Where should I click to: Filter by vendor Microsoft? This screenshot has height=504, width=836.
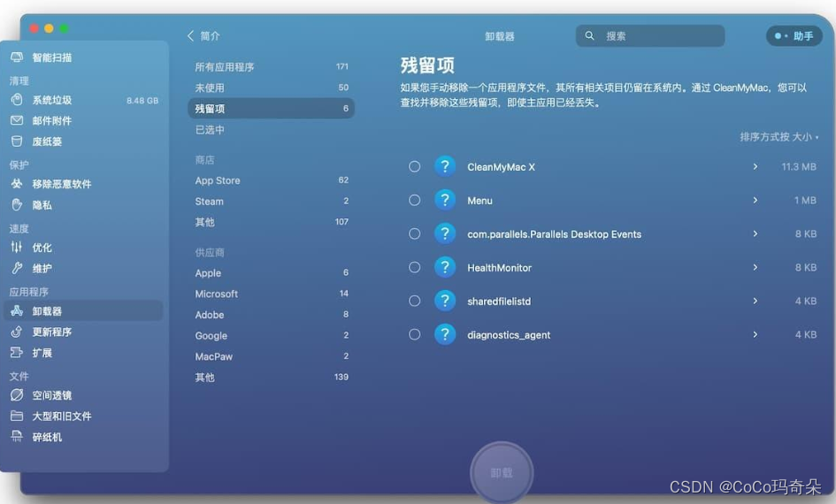pos(271,294)
